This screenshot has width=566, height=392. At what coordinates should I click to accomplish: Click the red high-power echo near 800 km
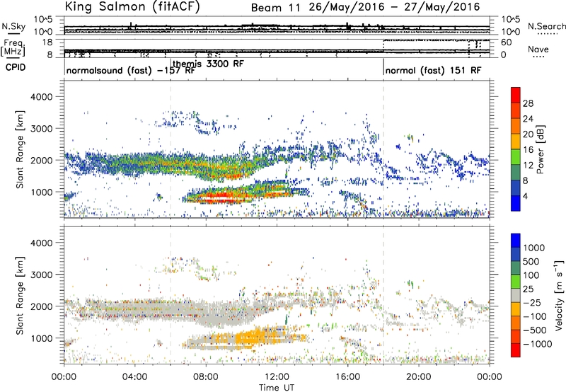pos(220,197)
